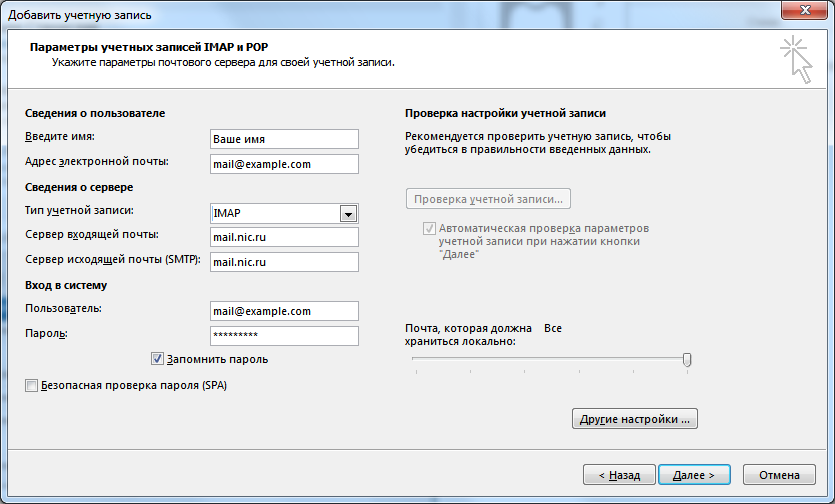Focus the Введите имя input field
Screen dimensions: 835x504
pyautogui.click(x=284, y=139)
